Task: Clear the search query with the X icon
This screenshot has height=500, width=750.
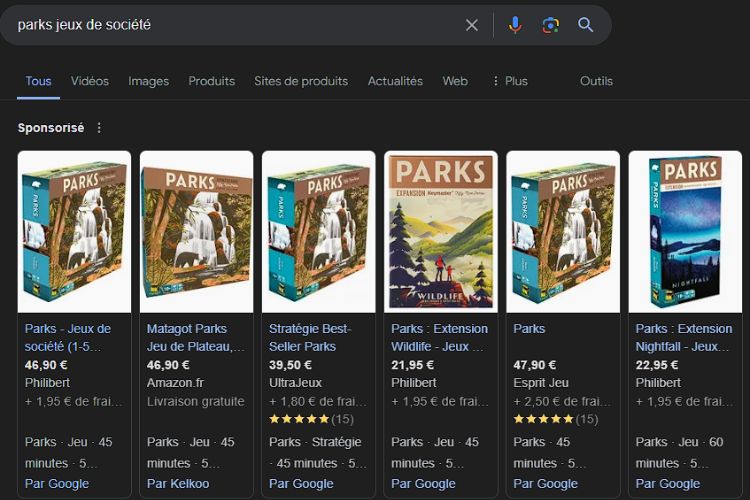Action: click(x=472, y=25)
